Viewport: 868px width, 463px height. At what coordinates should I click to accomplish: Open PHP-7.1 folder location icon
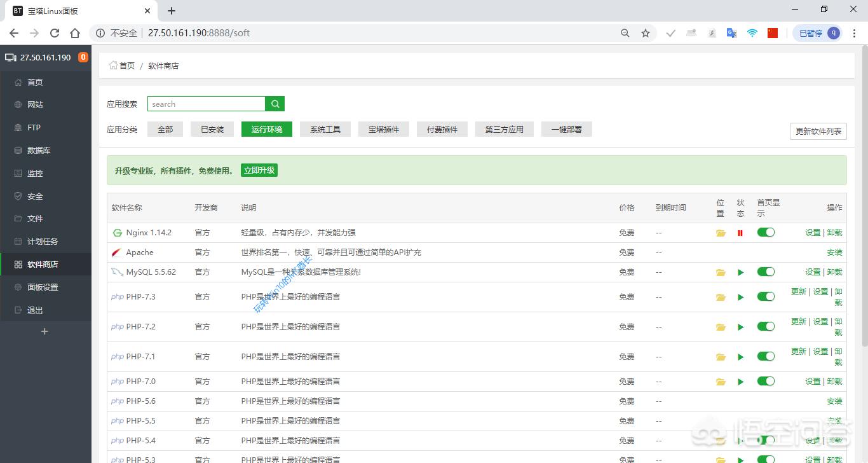coord(721,357)
